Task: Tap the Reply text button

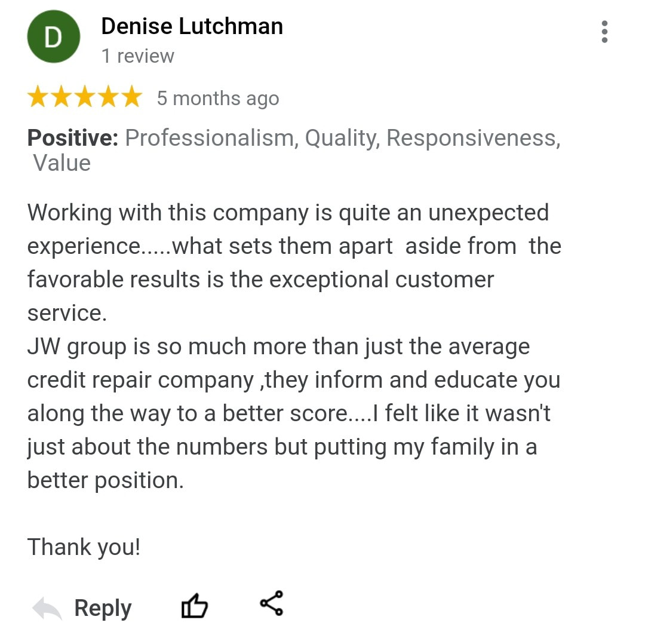Action: point(103,608)
